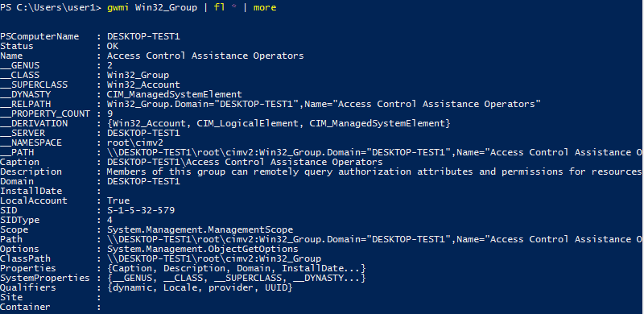Click the SIDType value 4
The image size is (644, 314).
(x=109, y=220)
